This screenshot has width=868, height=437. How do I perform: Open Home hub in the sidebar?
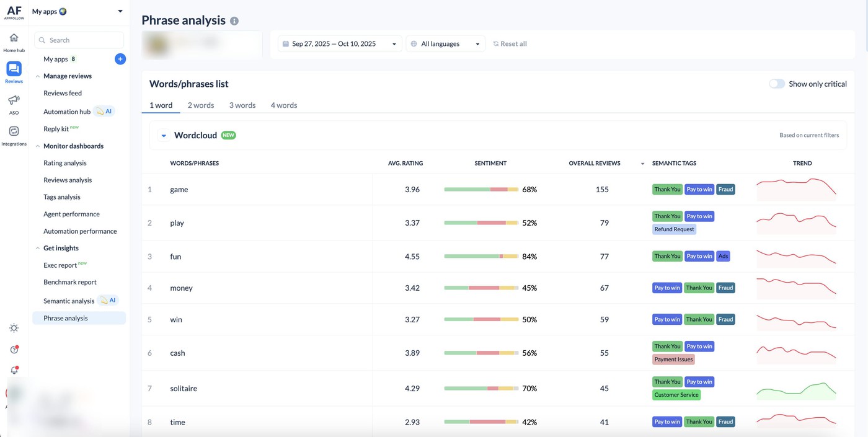pos(14,42)
